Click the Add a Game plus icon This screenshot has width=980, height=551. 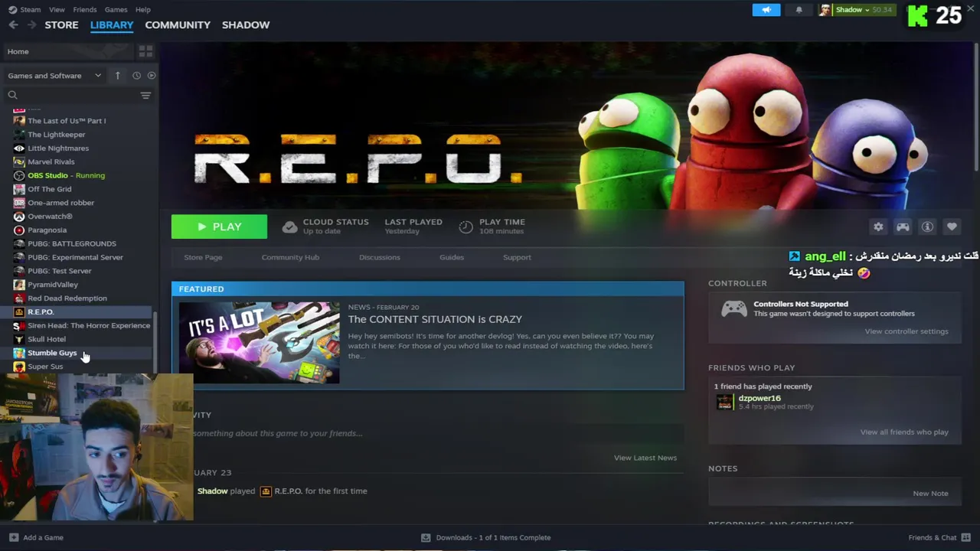point(13,537)
